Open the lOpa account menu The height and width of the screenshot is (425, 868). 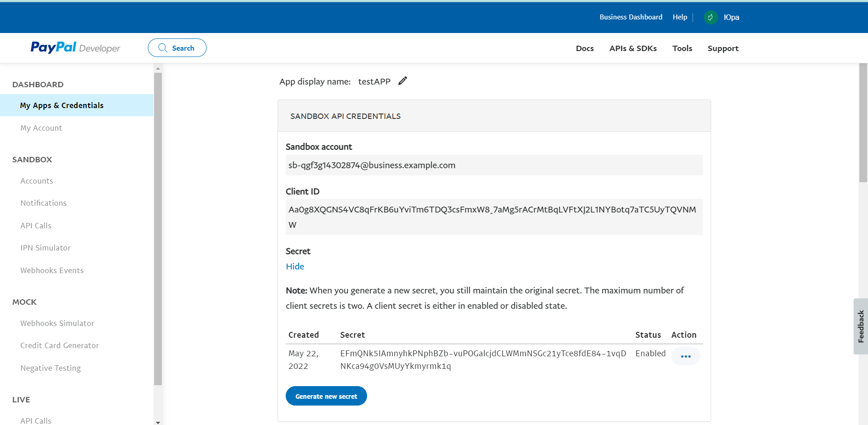click(731, 17)
